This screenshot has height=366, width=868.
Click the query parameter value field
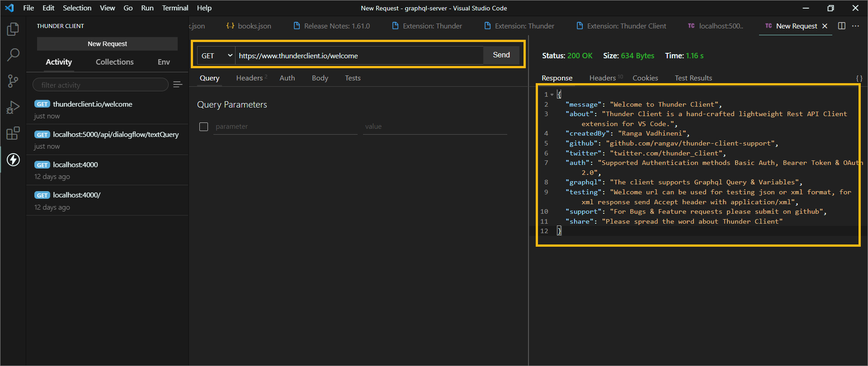coord(435,127)
